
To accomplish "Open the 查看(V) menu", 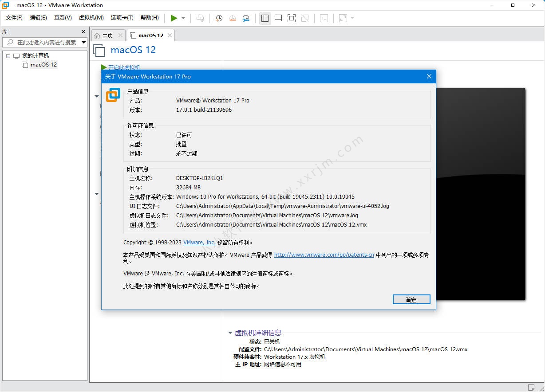I will [63, 18].
